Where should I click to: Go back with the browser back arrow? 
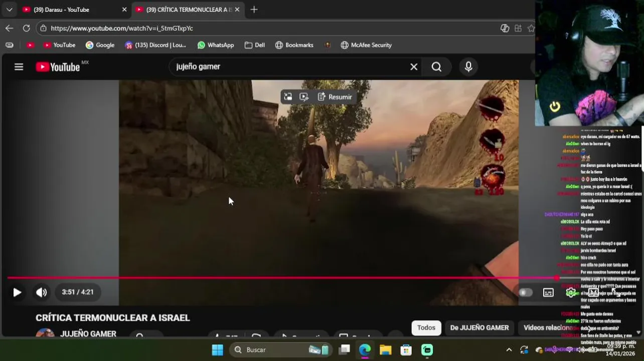click(9, 28)
